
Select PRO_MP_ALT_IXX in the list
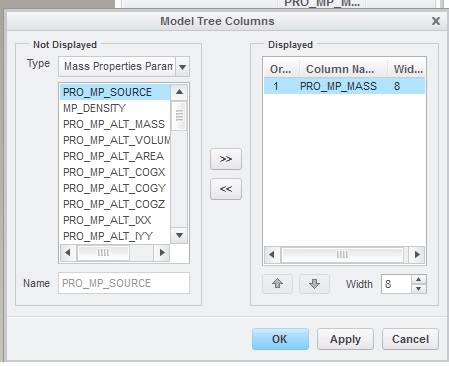[x=115, y=220]
